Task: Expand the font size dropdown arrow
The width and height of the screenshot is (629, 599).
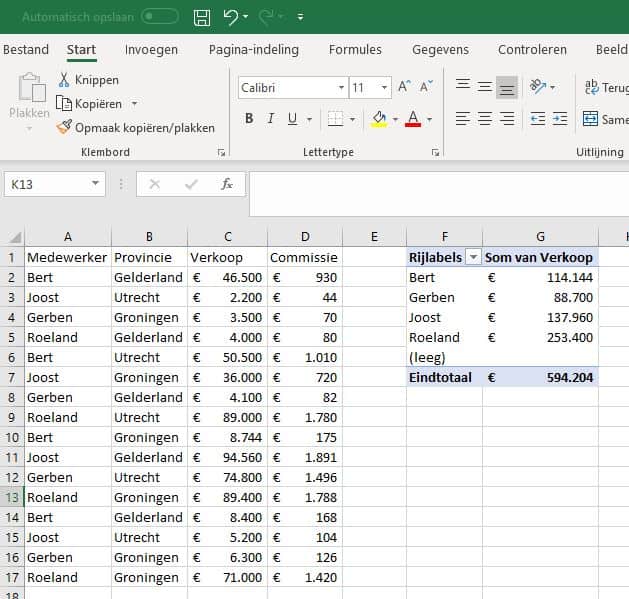Action: tap(384, 87)
